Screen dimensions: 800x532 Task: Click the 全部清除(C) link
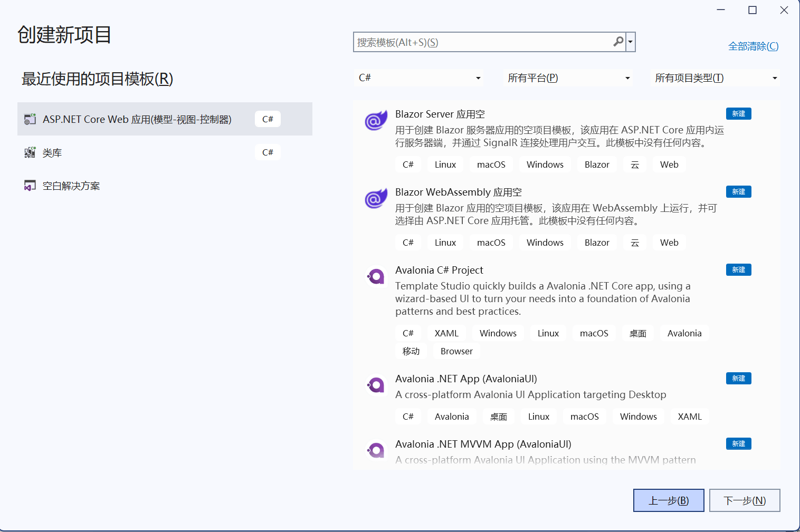[753, 46]
